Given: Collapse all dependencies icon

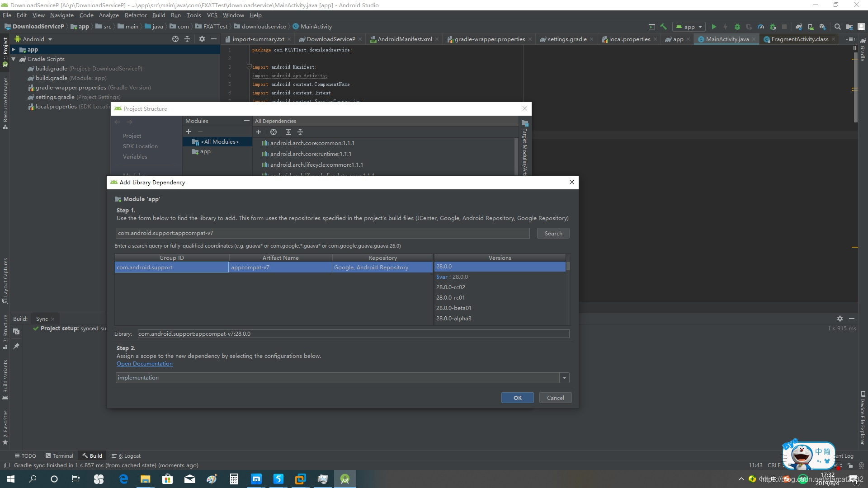Looking at the screenshot, I should click(300, 132).
